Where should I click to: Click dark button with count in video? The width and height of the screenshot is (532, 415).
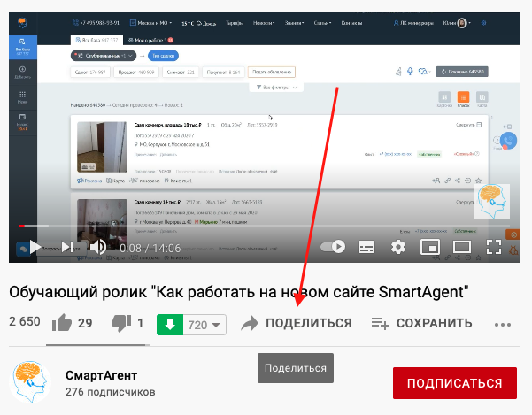(x=462, y=72)
